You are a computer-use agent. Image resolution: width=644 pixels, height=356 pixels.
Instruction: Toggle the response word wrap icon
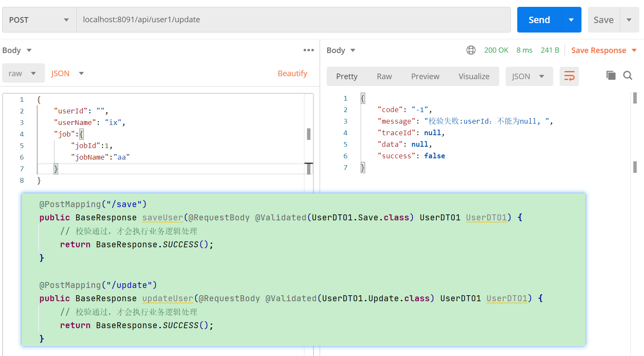point(569,76)
